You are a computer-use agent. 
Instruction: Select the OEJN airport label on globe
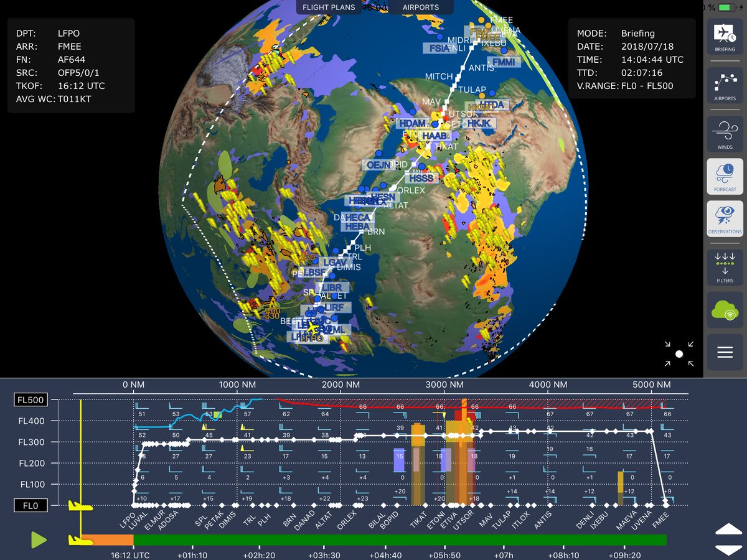379,164
